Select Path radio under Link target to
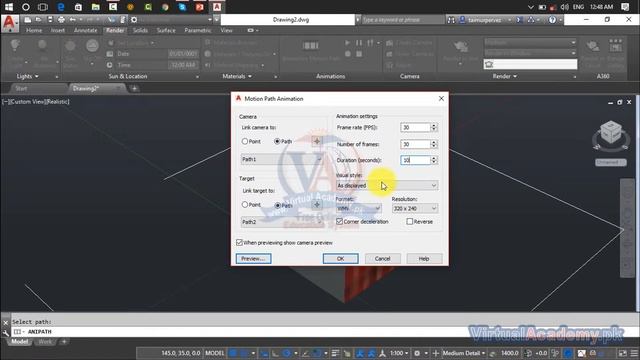The height and width of the screenshot is (360, 640). point(278,205)
